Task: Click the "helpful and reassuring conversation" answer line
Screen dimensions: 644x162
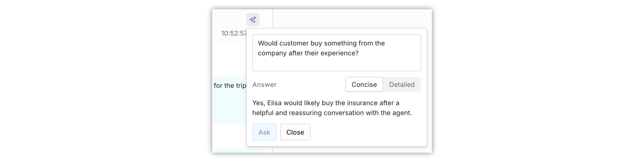Action: [332, 113]
